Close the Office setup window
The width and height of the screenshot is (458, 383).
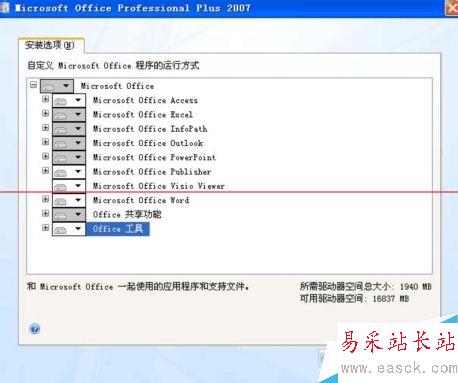tap(452, 7)
